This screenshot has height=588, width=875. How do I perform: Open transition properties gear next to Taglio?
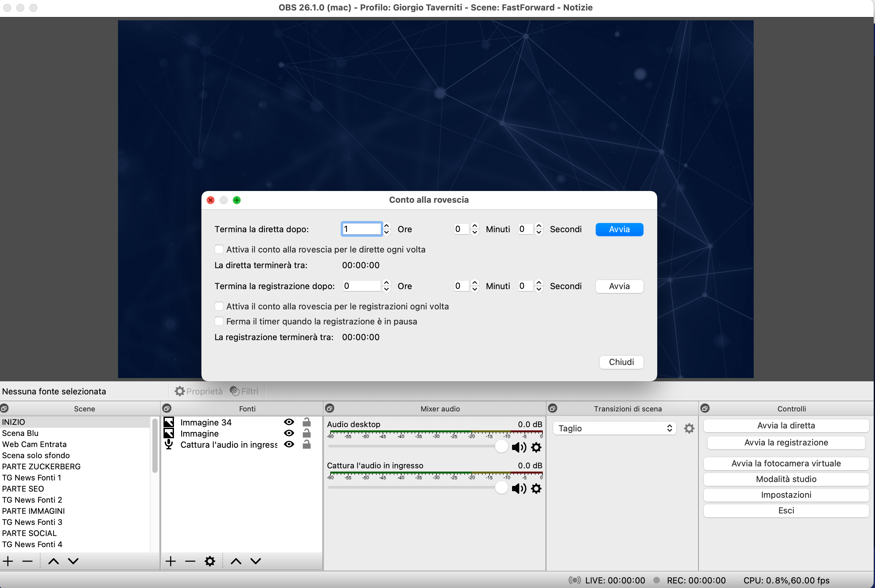coord(689,428)
